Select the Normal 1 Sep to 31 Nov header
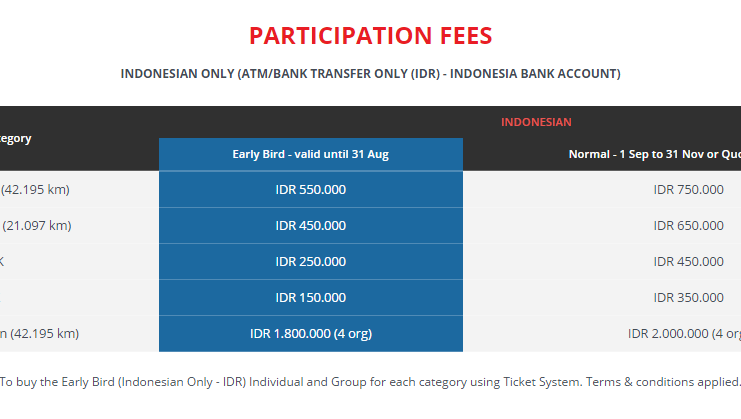Screen dimensions: 741x419 pos(655,154)
